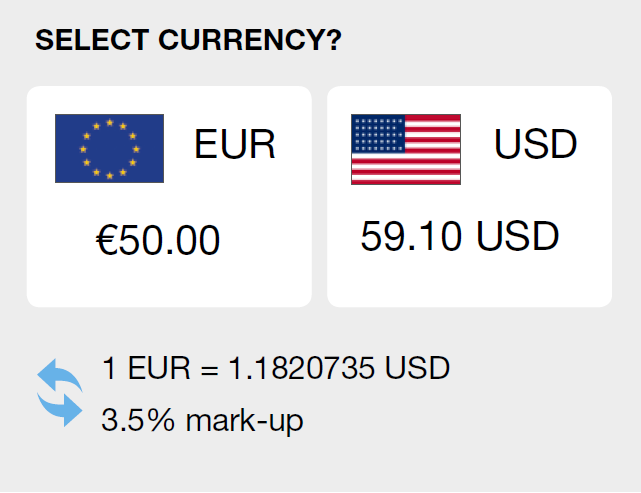
Task: Click the "SELECT CURRENCY?" heading
Action: 188,41
